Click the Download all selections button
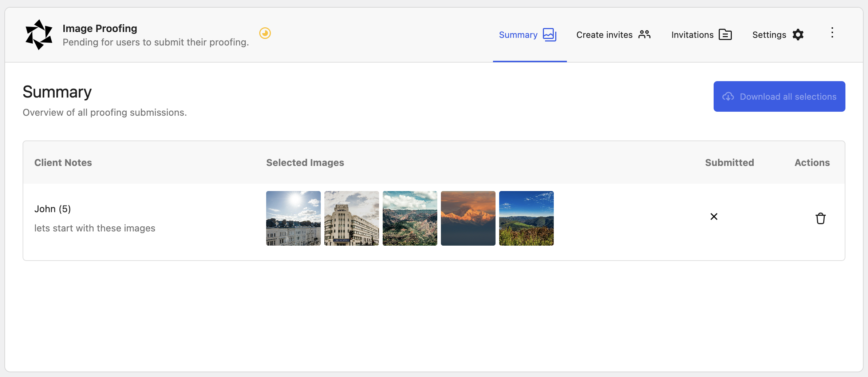This screenshot has width=868, height=377. pos(779,96)
